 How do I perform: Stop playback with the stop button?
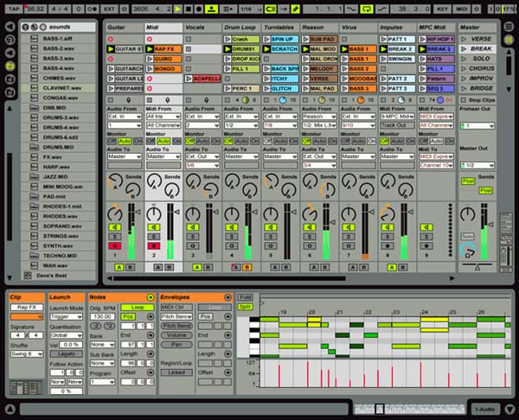click(x=189, y=9)
